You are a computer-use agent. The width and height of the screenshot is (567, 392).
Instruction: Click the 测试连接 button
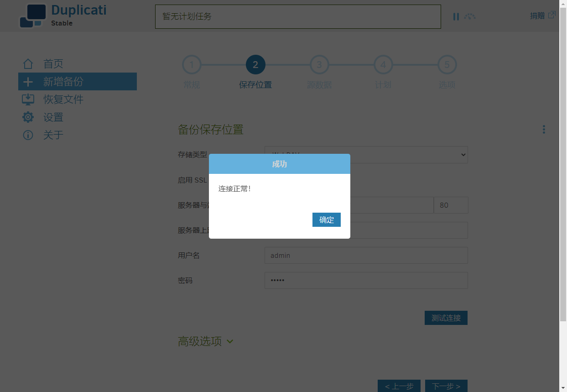pos(446,318)
